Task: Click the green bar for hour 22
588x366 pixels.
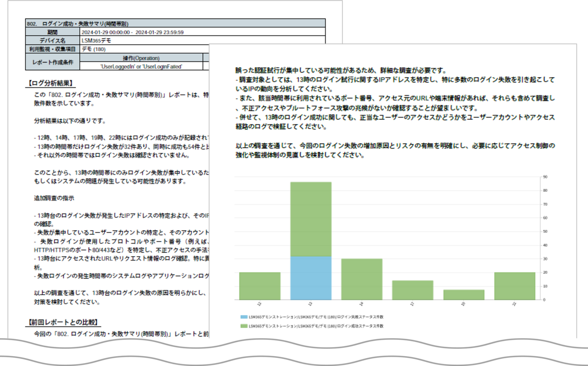Action: [514, 286]
